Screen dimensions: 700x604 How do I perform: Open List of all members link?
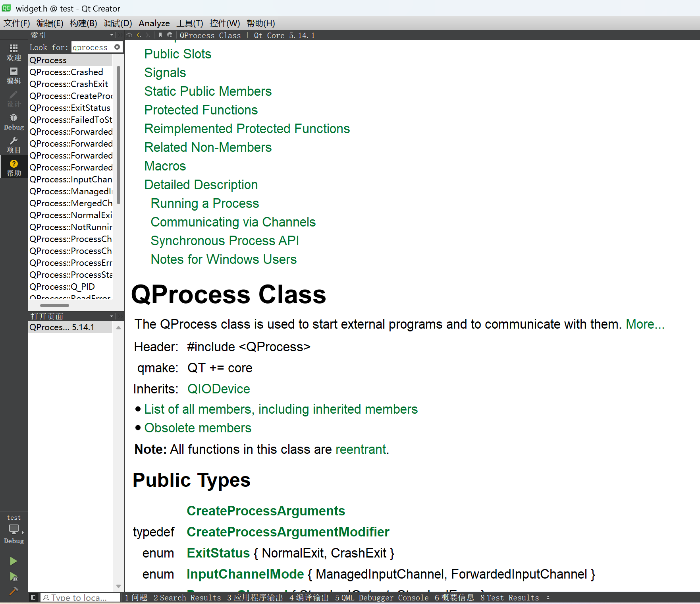point(281,409)
